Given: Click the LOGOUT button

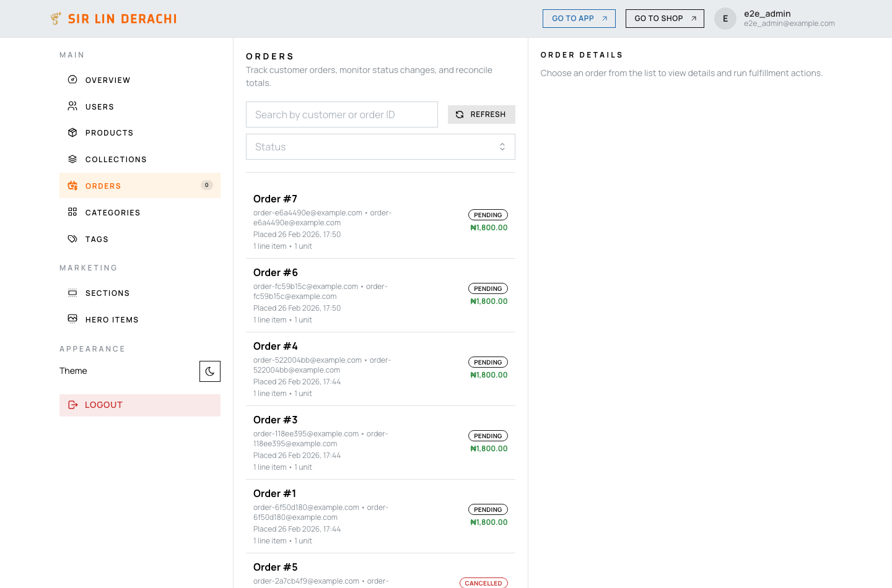Looking at the screenshot, I should (140, 405).
